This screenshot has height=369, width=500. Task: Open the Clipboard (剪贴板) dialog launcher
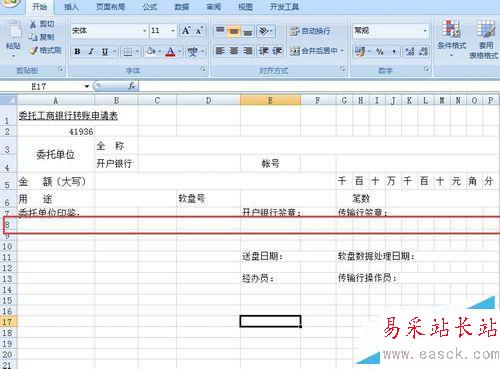coord(60,69)
